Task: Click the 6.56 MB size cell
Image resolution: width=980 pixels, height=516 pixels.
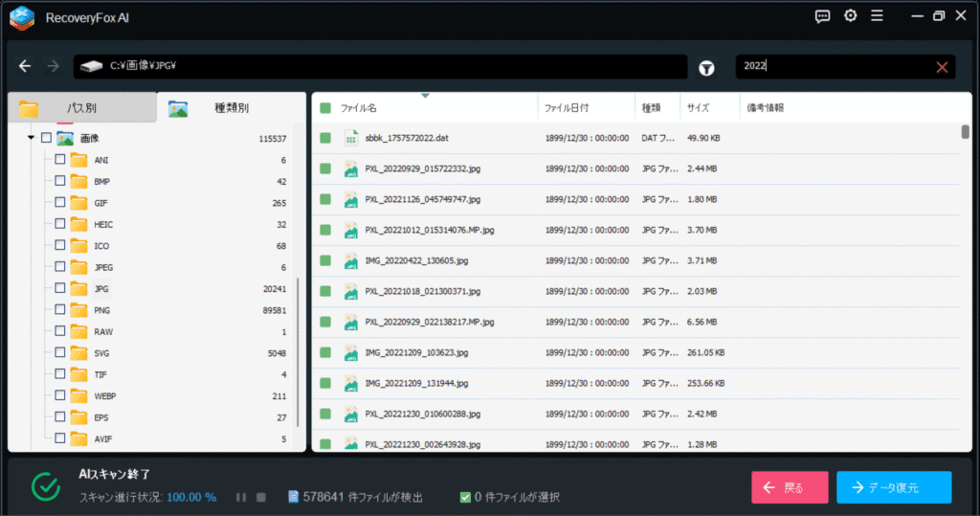Action: click(x=702, y=322)
